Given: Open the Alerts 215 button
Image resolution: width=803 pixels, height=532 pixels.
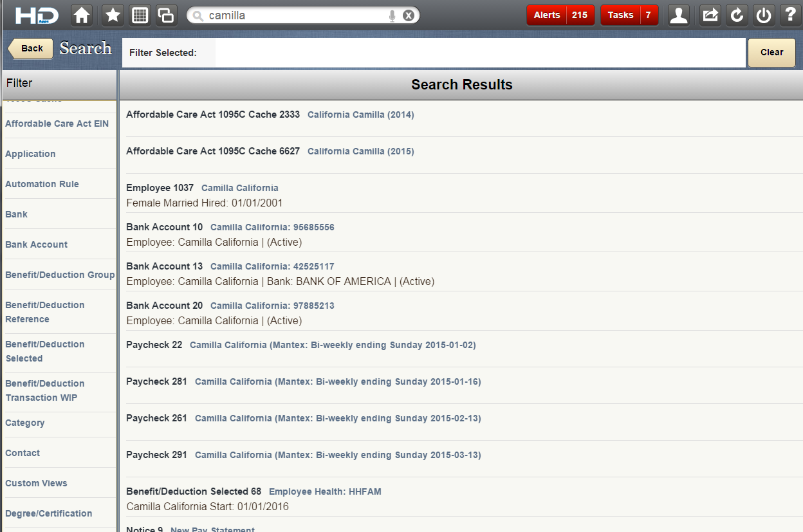Looking at the screenshot, I should tap(560, 15).
